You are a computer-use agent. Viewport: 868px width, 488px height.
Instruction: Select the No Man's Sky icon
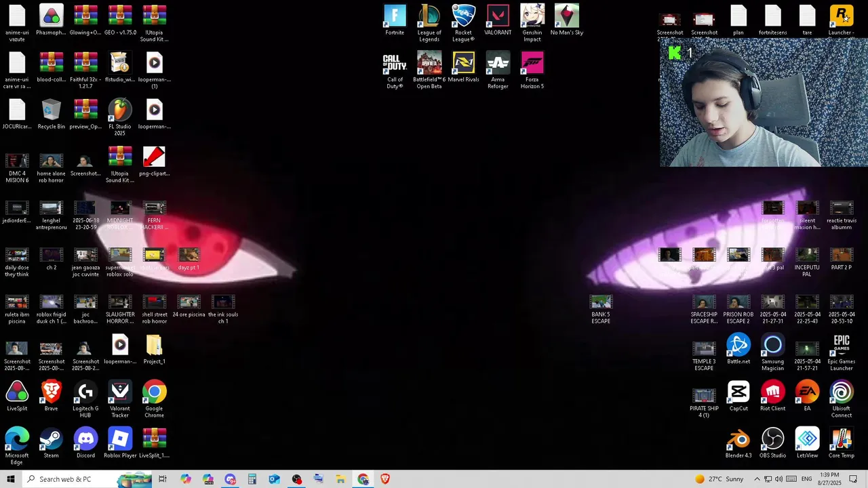[x=567, y=20]
